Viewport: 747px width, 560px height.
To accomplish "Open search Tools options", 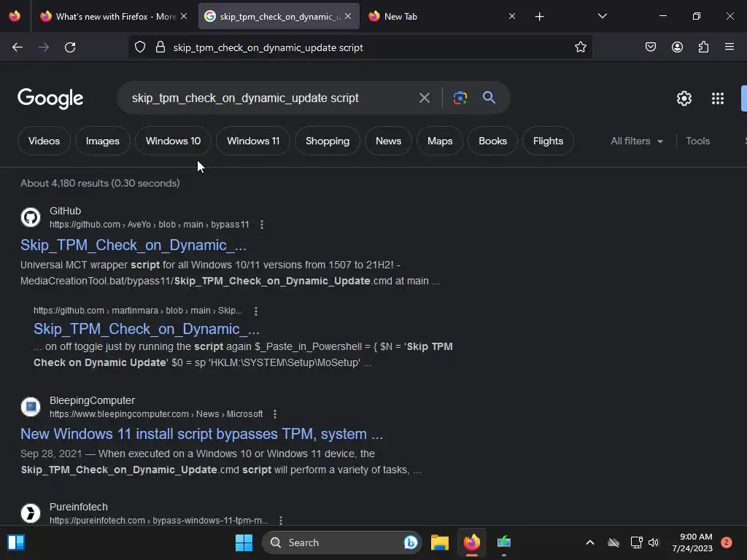I will pos(697,141).
